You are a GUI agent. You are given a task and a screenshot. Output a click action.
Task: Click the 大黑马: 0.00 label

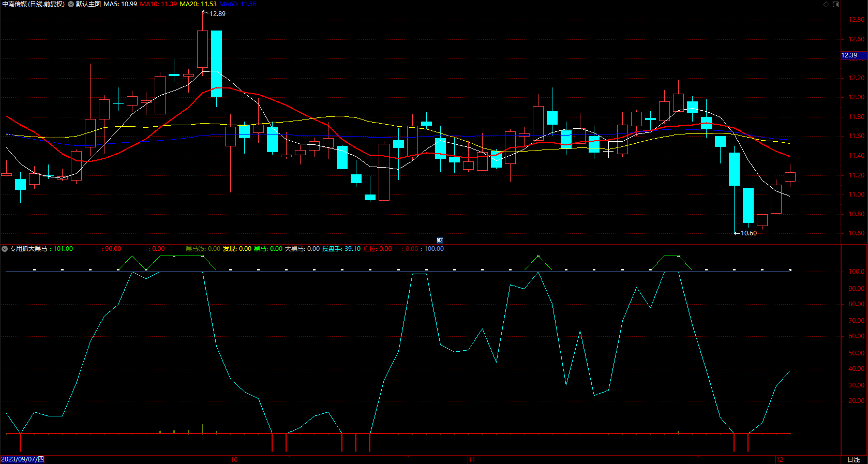point(302,249)
